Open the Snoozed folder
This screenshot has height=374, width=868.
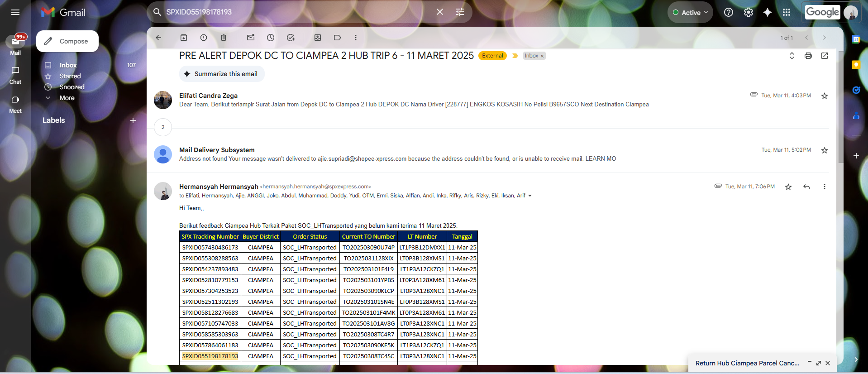point(72,87)
